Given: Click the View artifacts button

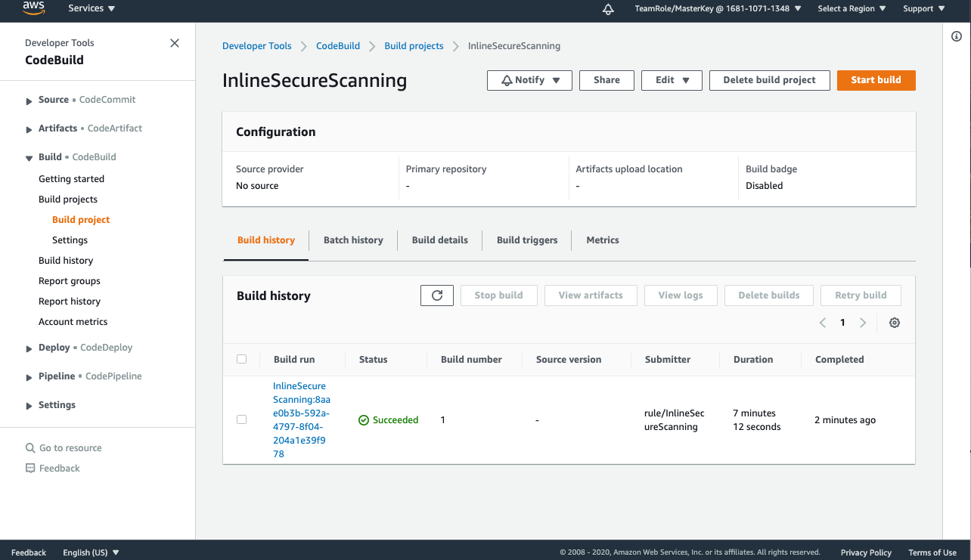Looking at the screenshot, I should pyautogui.click(x=591, y=295).
